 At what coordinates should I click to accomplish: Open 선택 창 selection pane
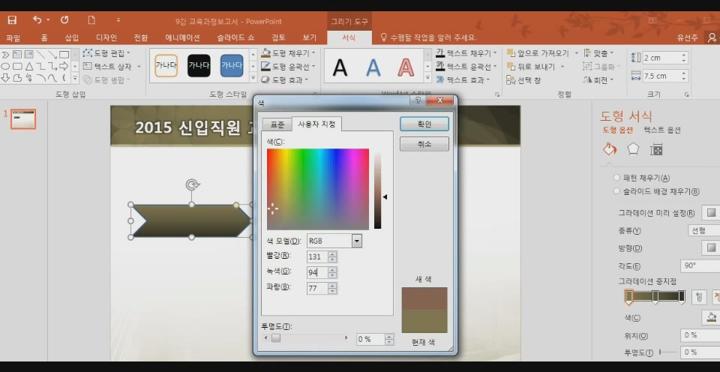[x=523, y=80]
